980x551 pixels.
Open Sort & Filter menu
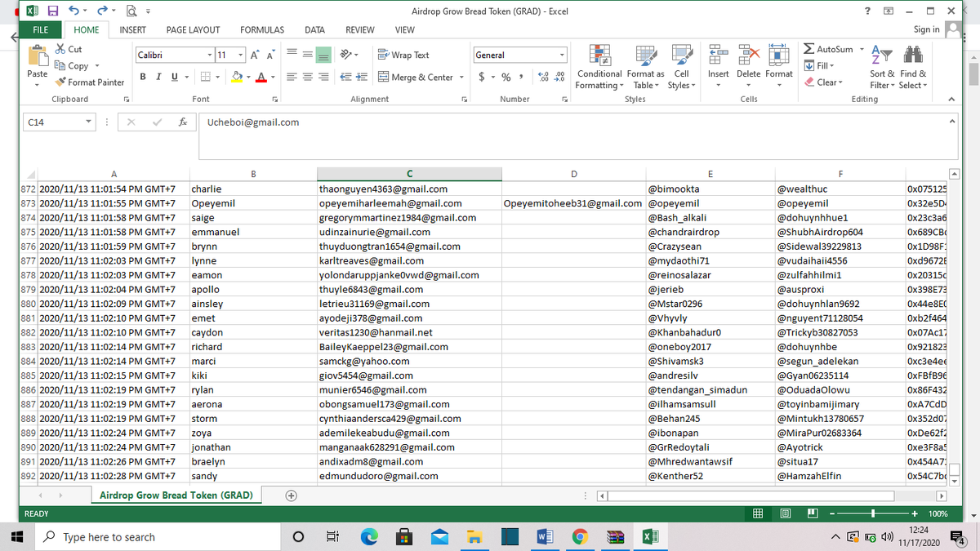(x=882, y=65)
